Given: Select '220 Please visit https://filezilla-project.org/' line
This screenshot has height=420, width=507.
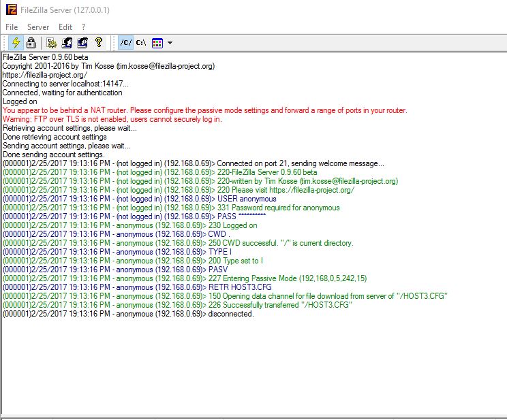Looking at the screenshot, I should coord(179,190).
